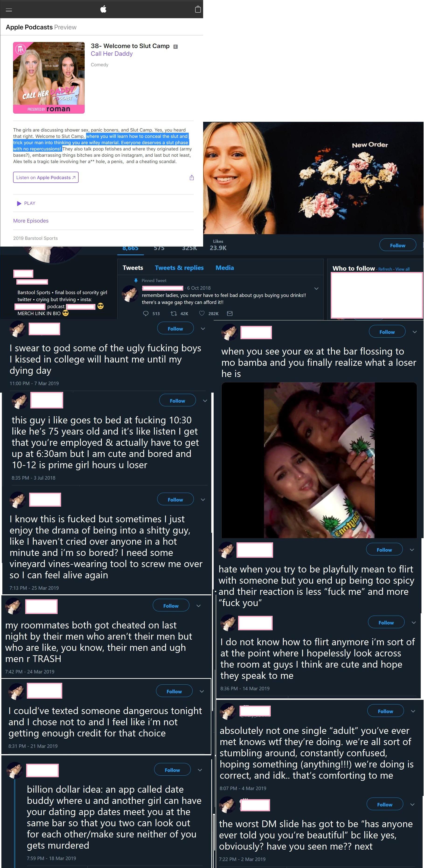Viewport: 424px width, 868px height.
Task: Open the shopping bag icon
Action: pos(198,9)
